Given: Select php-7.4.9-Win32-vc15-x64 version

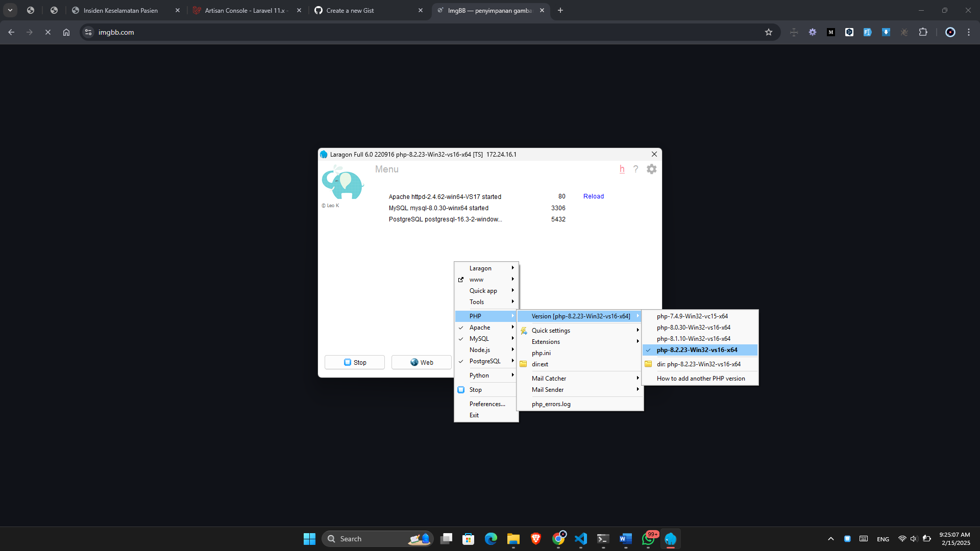Looking at the screenshot, I should [700, 316].
